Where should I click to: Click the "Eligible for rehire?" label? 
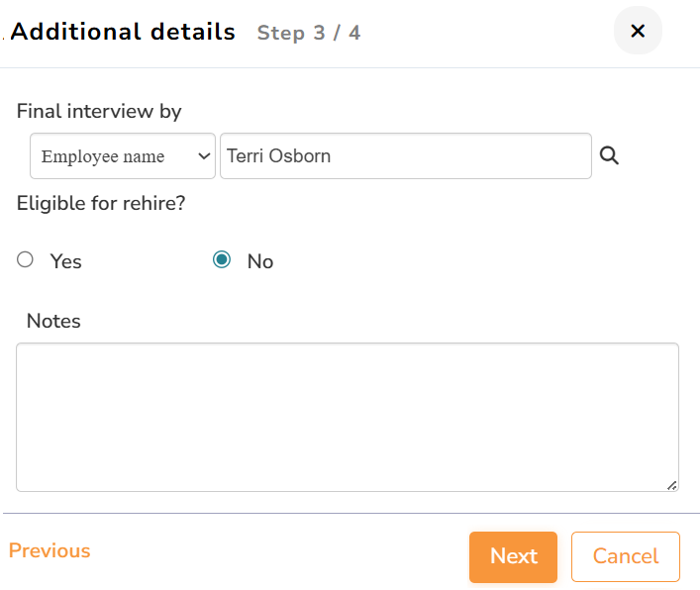tap(101, 204)
